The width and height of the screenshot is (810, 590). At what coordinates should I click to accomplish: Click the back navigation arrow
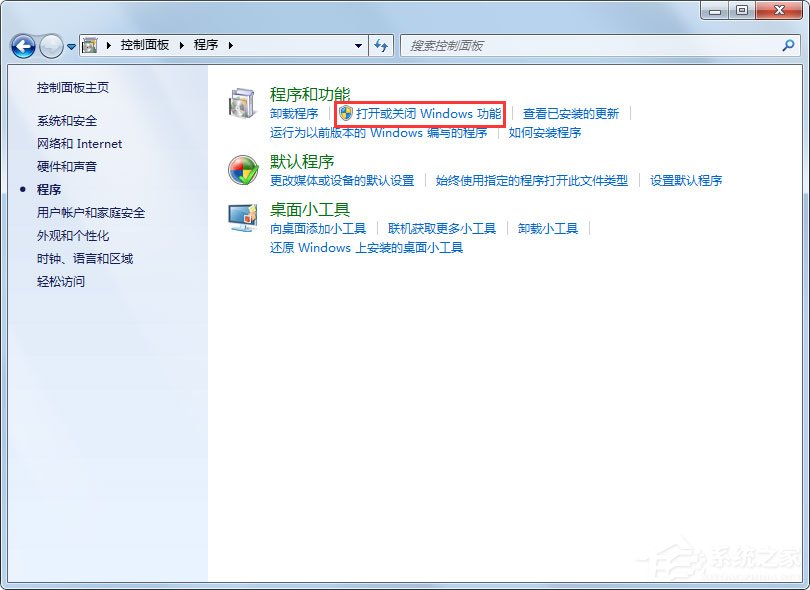tap(22, 46)
